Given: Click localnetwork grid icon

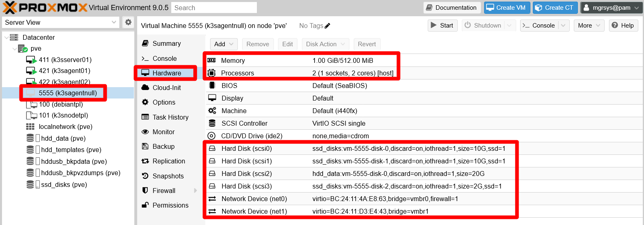Looking at the screenshot, I should pyautogui.click(x=30, y=127).
